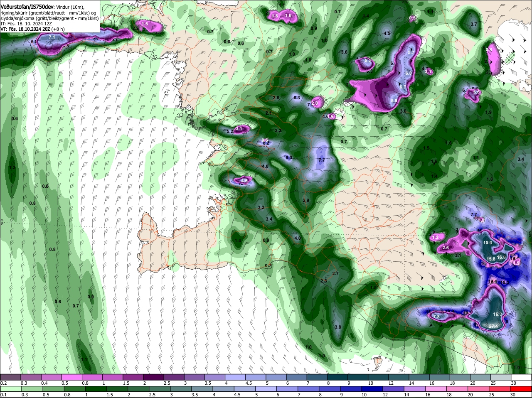This screenshot has width=532, height=398.
Task: Click the 7.1 value in the purple snow band
Action: pos(52,37)
